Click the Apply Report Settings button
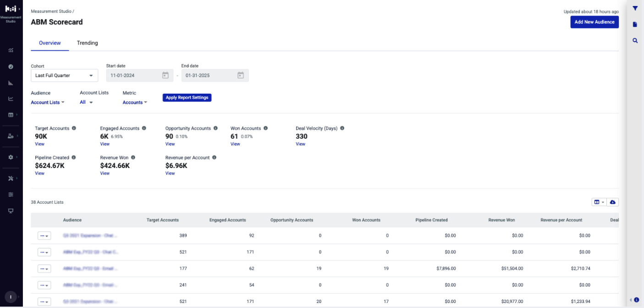Viewport: 644px width, 308px height. (x=187, y=98)
